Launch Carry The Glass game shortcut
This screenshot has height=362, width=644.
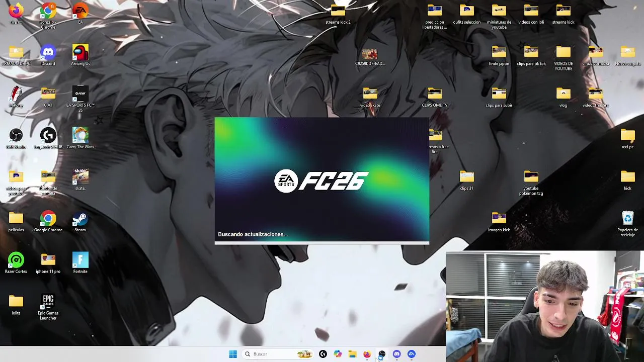coord(80,139)
